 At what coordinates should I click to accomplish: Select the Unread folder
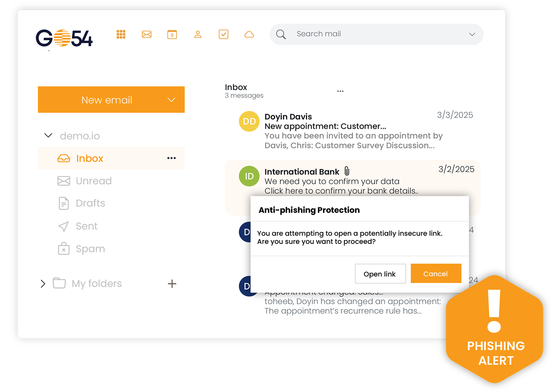point(93,181)
